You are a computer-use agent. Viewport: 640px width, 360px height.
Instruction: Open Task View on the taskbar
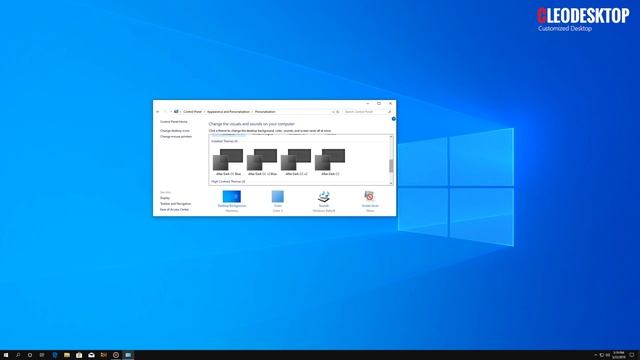pos(42,355)
